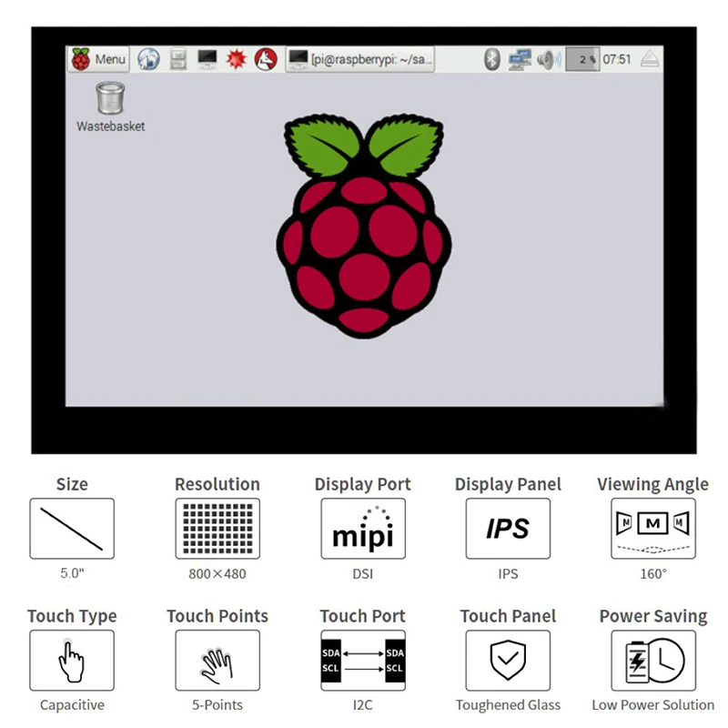Click the Touch Points open hand icon
The width and height of the screenshot is (728, 728).
click(x=217, y=661)
